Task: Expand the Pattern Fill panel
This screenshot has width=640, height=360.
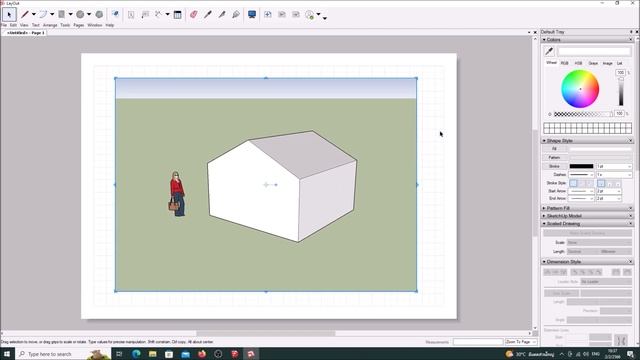Action: [544, 208]
